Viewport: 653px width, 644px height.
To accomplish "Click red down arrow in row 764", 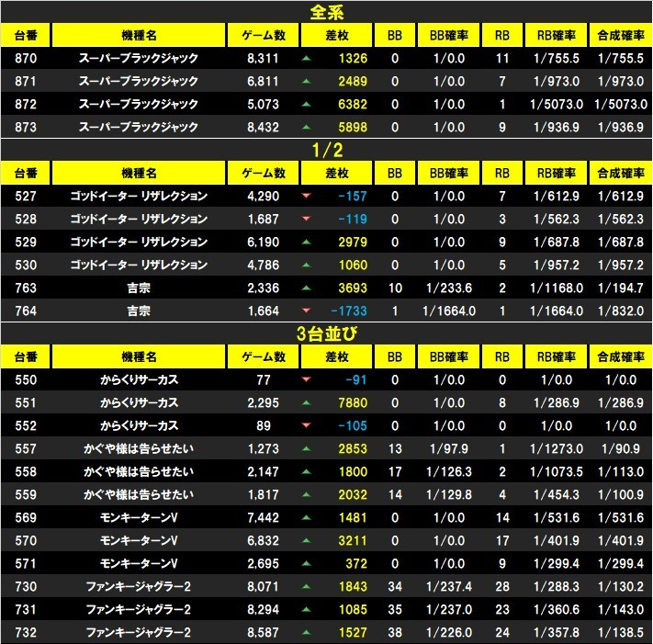I will click(x=306, y=311).
